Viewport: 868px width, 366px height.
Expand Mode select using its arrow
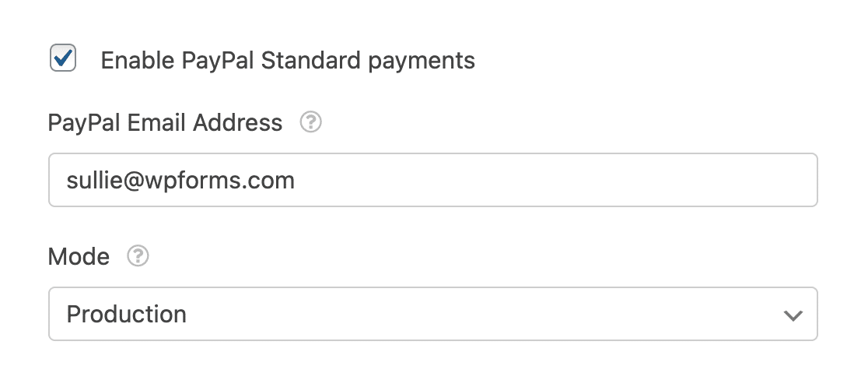click(793, 315)
